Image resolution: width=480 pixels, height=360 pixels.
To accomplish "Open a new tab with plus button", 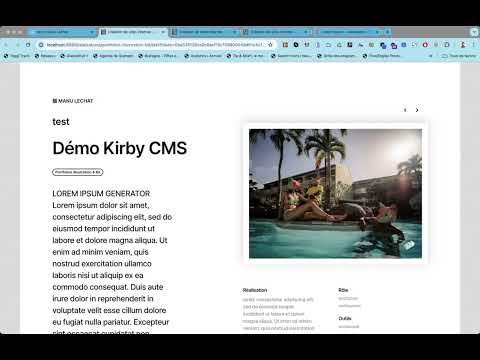I will pos(387,32).
